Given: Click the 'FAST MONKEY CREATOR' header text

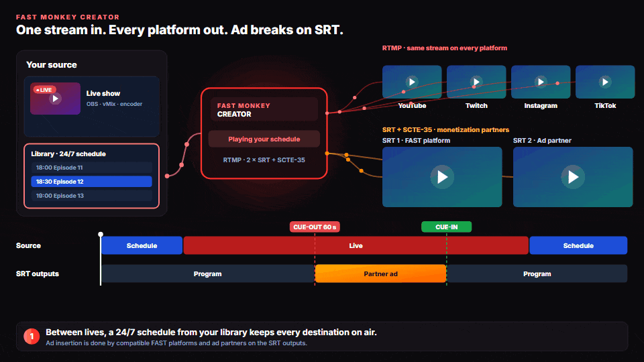Looking at the screenshot, I should (68, 17).
